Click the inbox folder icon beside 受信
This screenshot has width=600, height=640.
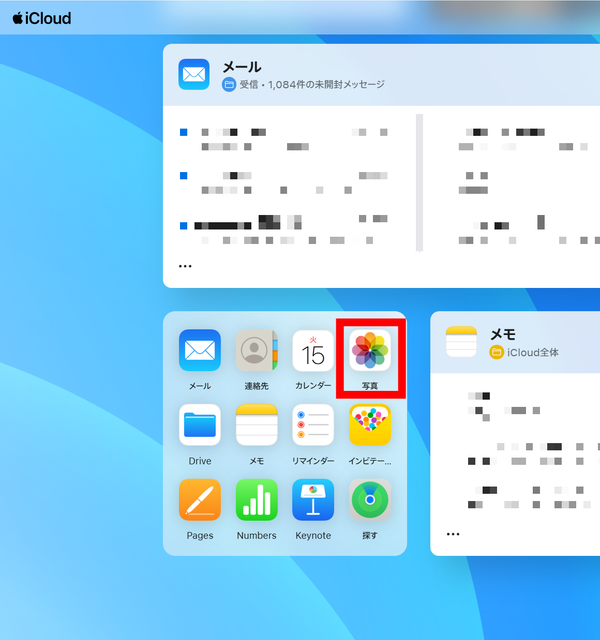229,84
